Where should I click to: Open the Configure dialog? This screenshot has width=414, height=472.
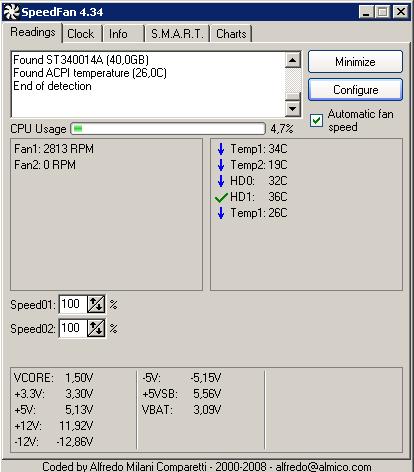(x=355, y=90)
